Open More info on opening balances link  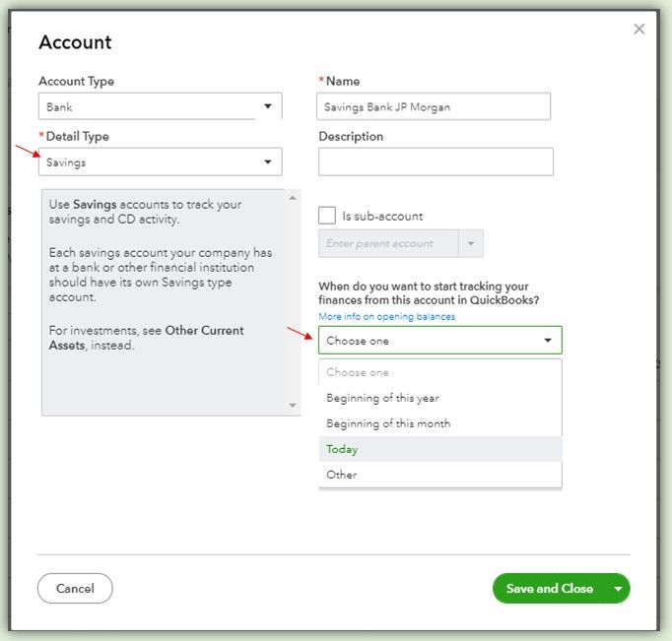[386, 316]
